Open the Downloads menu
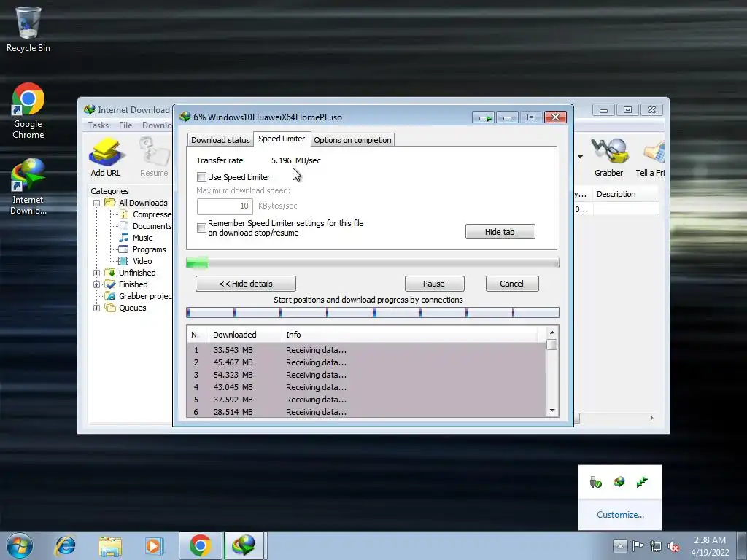Screen dimensions: 747x560 (x=158, y=125)
